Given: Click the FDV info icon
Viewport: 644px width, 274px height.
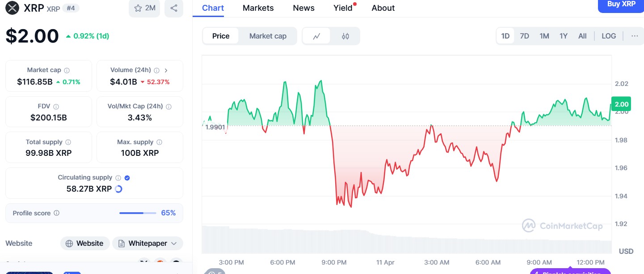Looking at the screenshot, I should [x=56, y=107].
